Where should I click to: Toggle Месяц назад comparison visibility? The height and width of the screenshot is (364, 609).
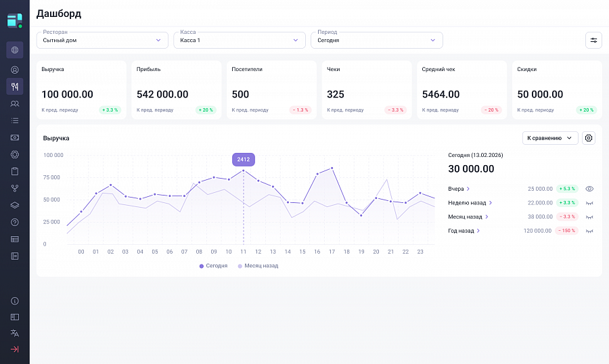589,217
